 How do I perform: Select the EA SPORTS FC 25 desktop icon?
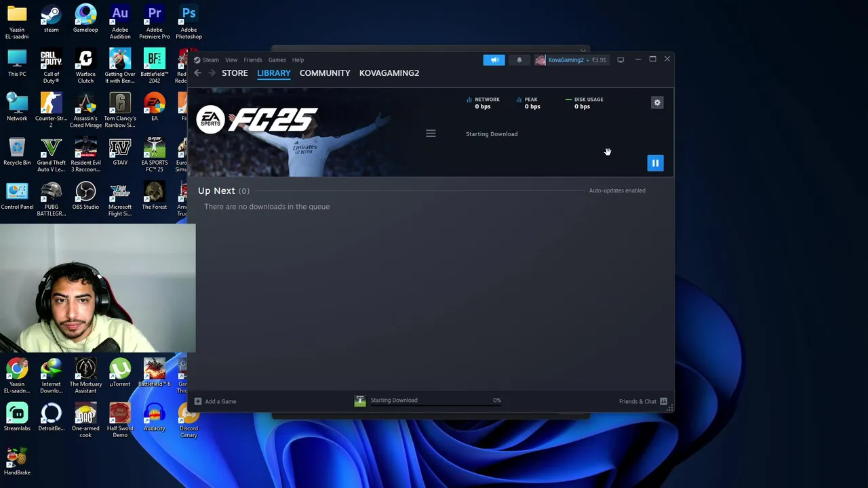coord(155,155)
